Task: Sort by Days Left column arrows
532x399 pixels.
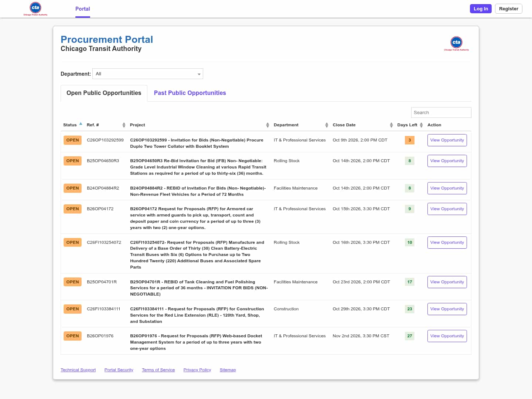Action: (x=421, y=125)
